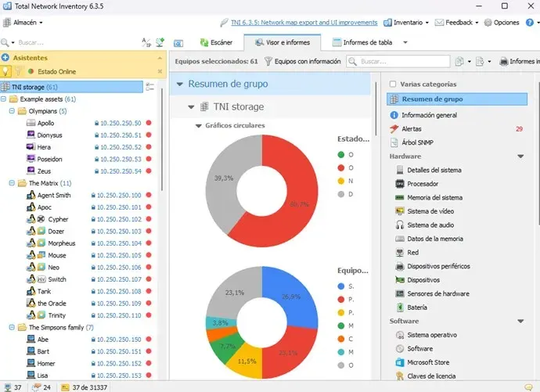Image resolution: width=540 pixels, height=392 pixels.
Task: Open the Feedback menu
Action: 457,23
